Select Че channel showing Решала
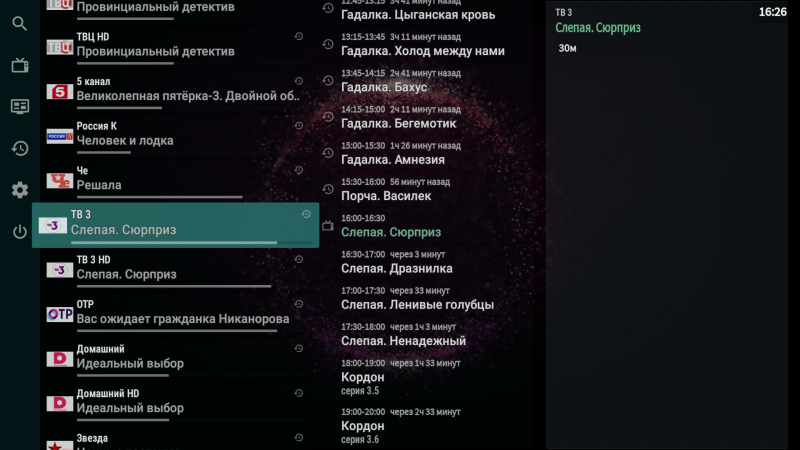This screenshot has width=800, height=450. 176,180
